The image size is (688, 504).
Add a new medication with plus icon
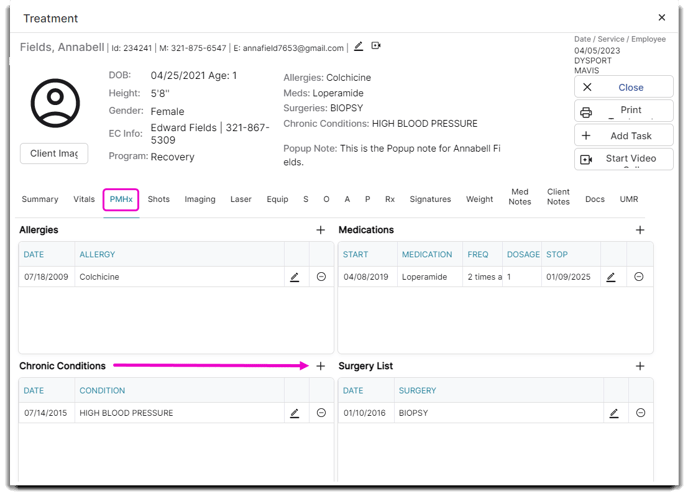coord(640,230)
